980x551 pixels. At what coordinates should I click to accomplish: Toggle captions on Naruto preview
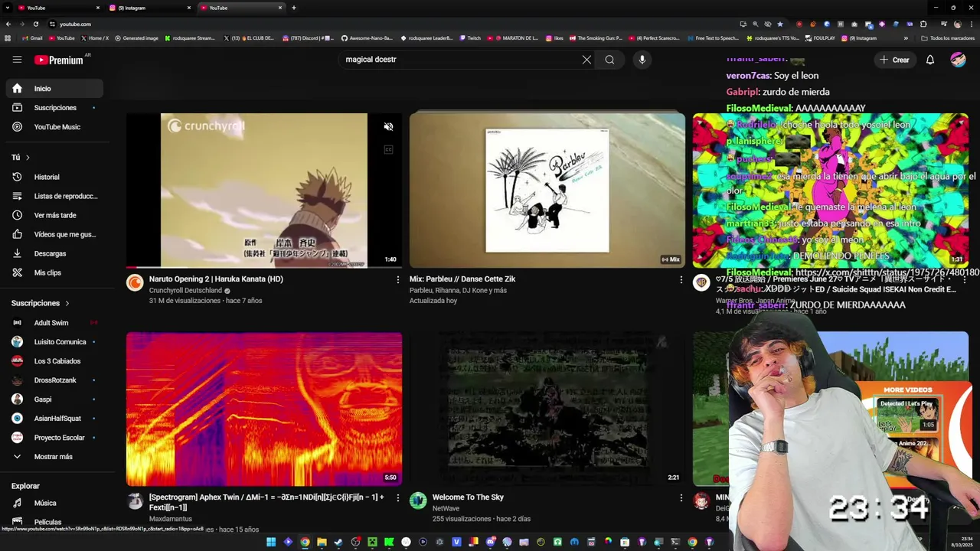click(x=388, y=149)
